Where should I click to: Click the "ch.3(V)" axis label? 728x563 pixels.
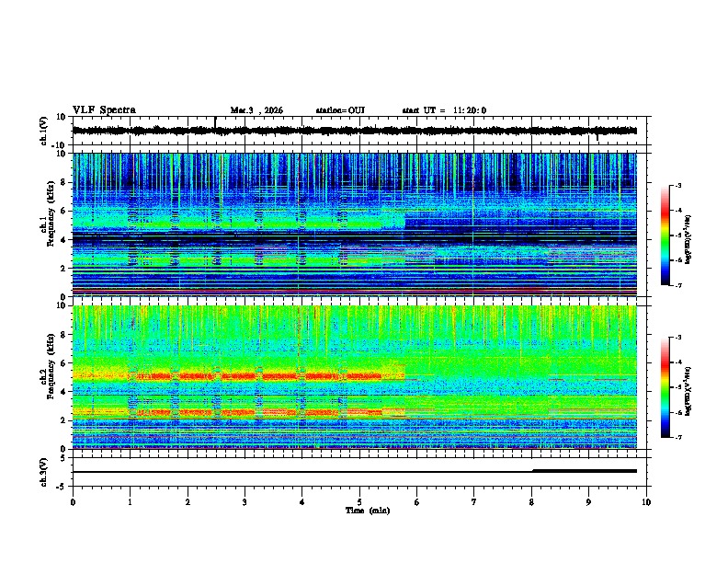43,473
